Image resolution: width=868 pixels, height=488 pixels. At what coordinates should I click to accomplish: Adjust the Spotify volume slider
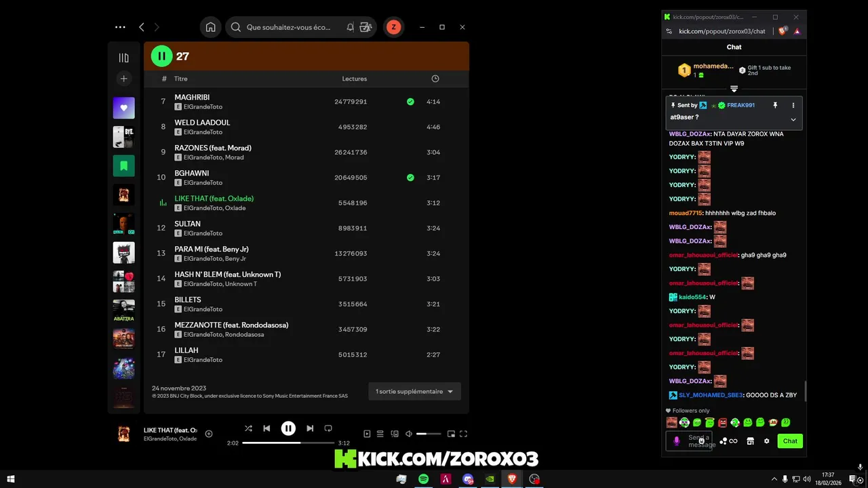(429, 434)
